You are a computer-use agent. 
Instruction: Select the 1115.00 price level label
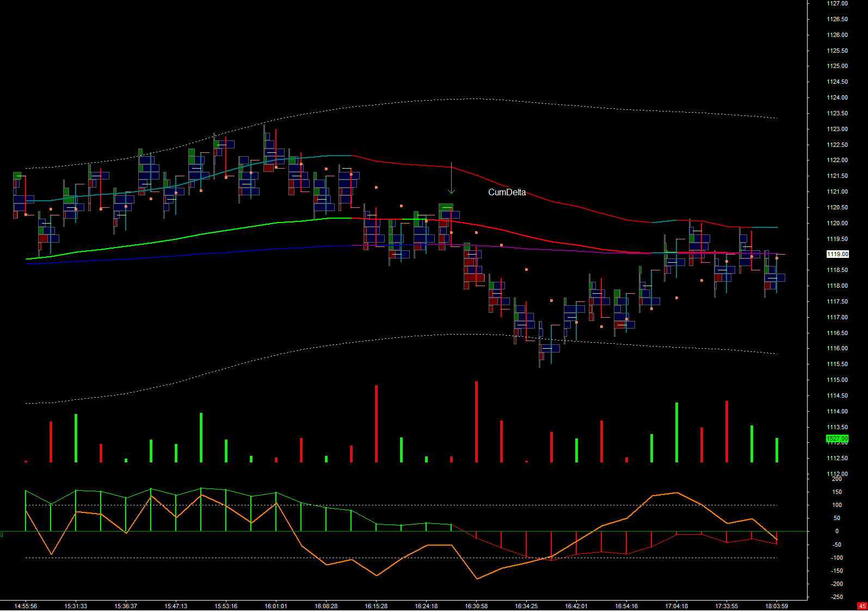coord(837,380)
